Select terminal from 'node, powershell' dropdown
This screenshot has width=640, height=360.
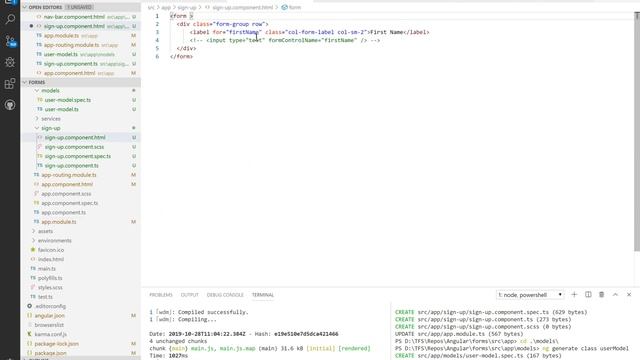(530, 295)
